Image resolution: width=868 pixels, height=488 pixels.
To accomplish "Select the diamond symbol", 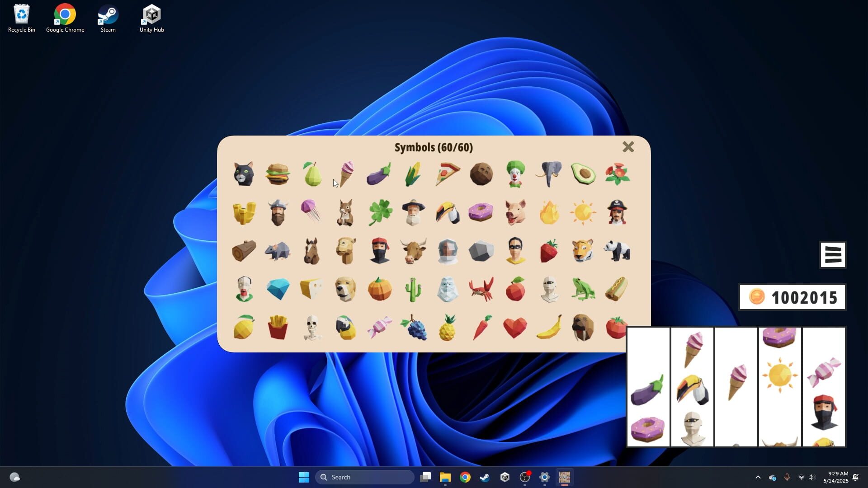I will [x=278, y=289].
